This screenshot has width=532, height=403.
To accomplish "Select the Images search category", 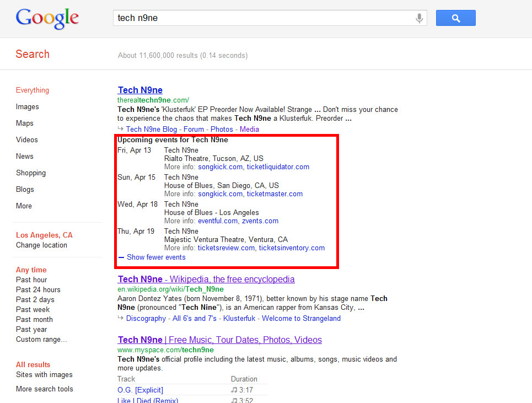I will [27, 106].
